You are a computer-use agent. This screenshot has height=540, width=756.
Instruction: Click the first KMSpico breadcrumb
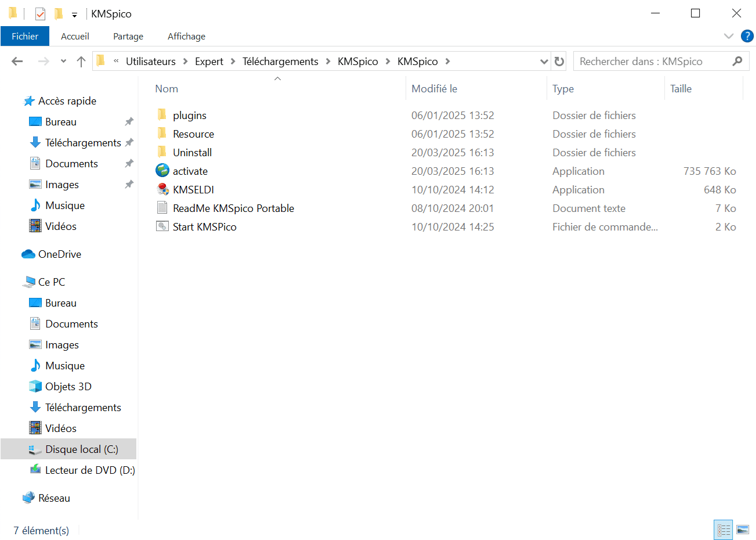click(x=358, y=62)
